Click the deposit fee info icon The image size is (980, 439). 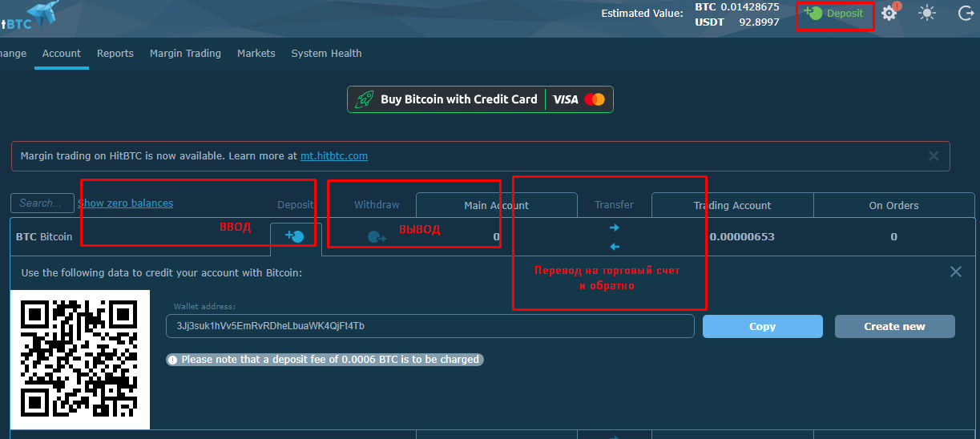(x=172, y=360)
